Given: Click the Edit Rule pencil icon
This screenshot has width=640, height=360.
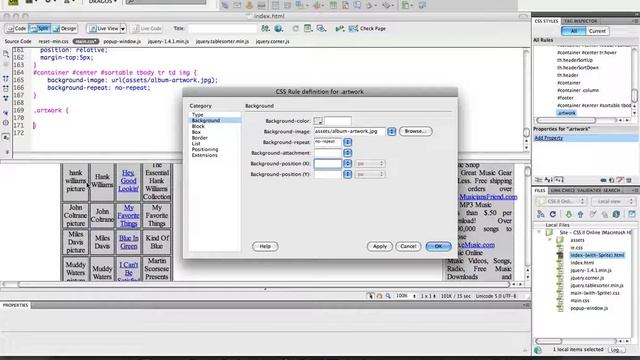Looking at the screenshot, I should (620, 180).
